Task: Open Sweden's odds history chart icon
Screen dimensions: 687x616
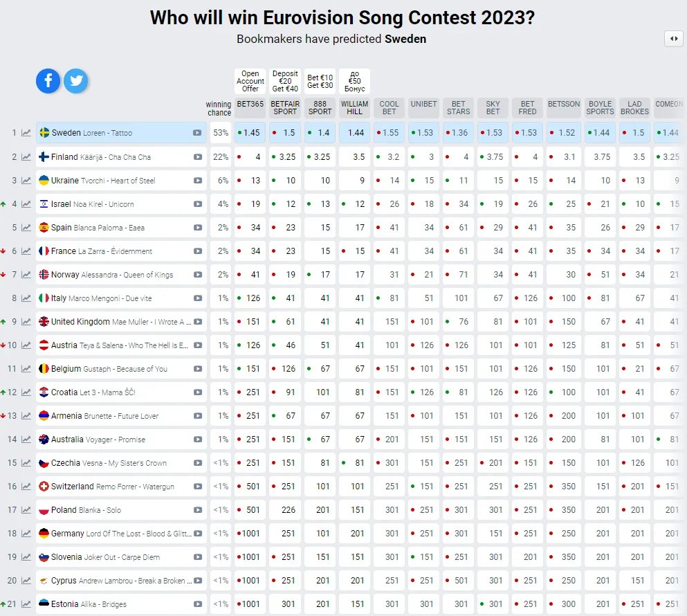Action: 26,133
